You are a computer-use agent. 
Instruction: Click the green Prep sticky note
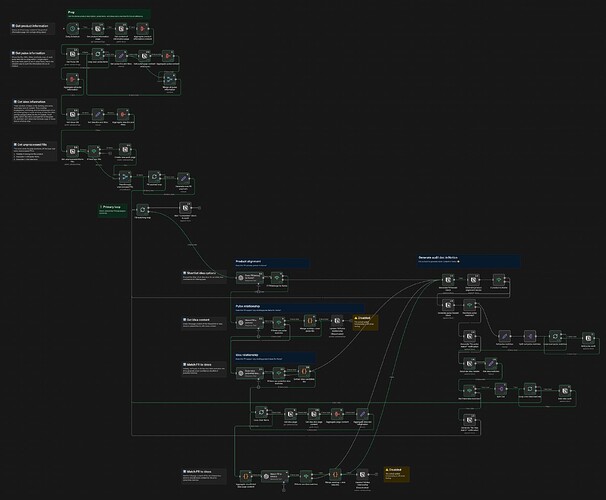tap(108, 14)
